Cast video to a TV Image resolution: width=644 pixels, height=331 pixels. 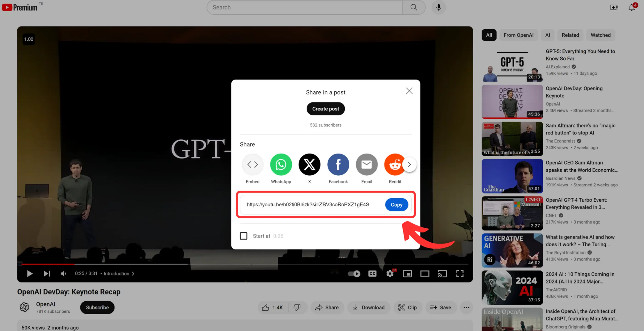coord(442,274)
